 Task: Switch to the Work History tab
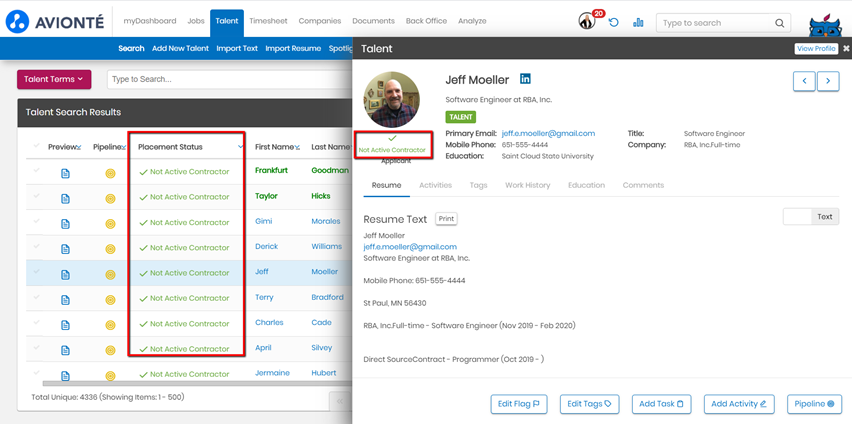pyautogui.click(x=527, y=185)
